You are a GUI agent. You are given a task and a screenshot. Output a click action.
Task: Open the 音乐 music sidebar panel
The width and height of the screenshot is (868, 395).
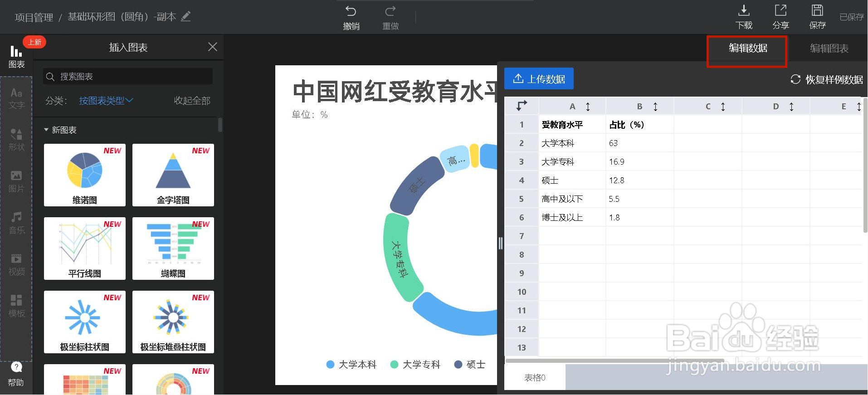tap(16, 223)
